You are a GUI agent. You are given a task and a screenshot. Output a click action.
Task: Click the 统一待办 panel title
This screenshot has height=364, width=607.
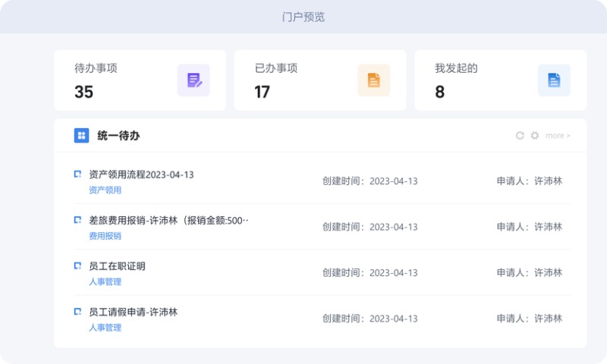118,136
